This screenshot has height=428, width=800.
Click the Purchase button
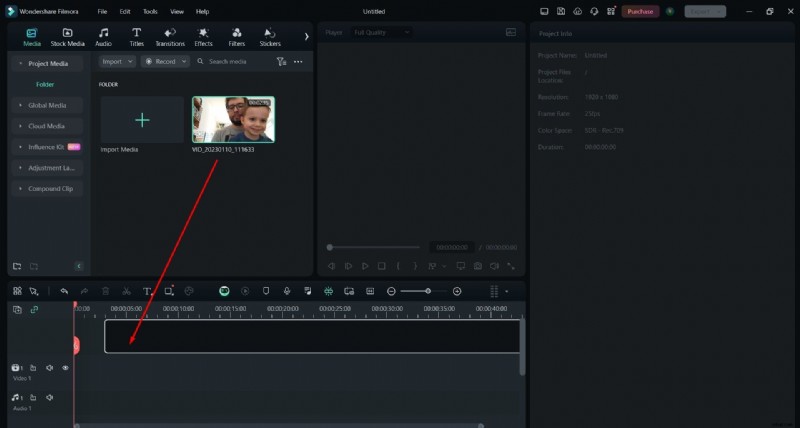coord(640,11)
